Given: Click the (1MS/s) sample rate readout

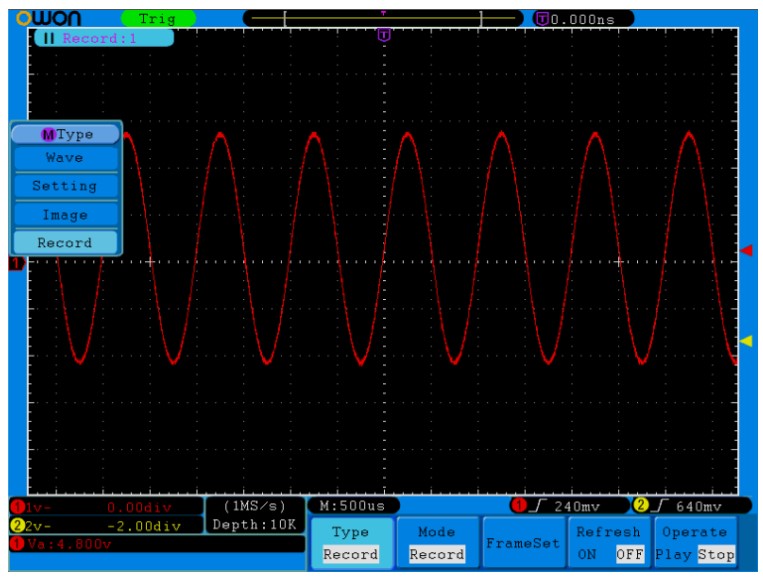Looking at the screenshot, I should 254,506.
